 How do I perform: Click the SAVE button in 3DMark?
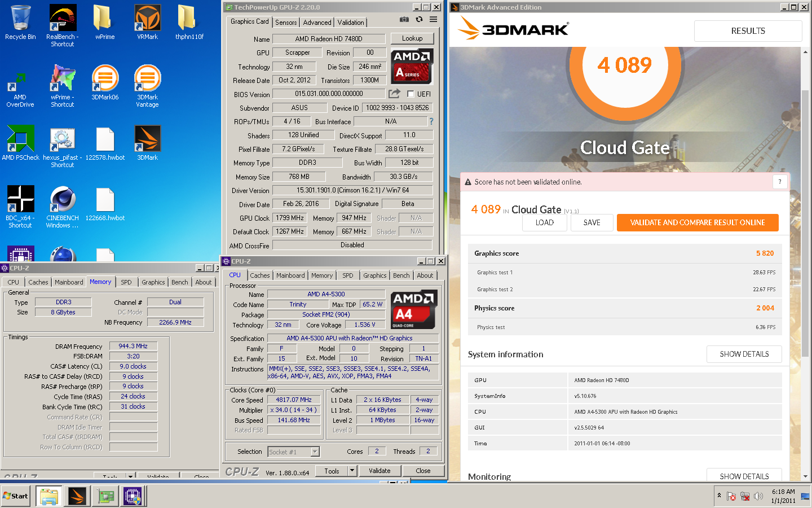592,222
